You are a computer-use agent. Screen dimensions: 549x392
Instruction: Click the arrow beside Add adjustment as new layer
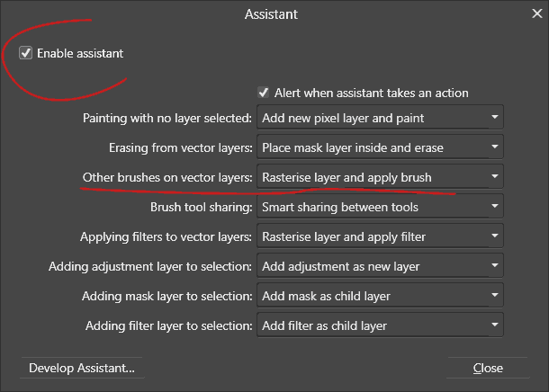pos(494,266)
